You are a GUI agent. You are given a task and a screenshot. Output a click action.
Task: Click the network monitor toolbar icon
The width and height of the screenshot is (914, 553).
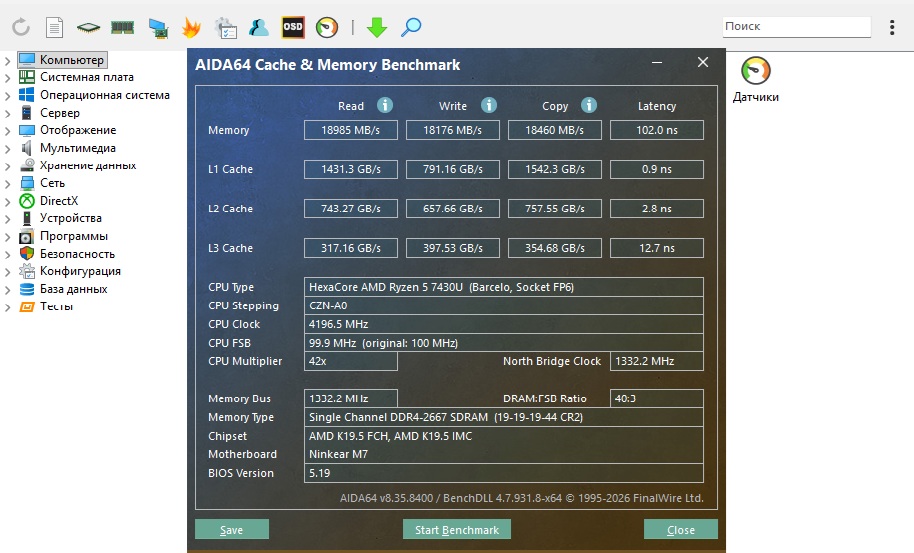click(158, 27)
